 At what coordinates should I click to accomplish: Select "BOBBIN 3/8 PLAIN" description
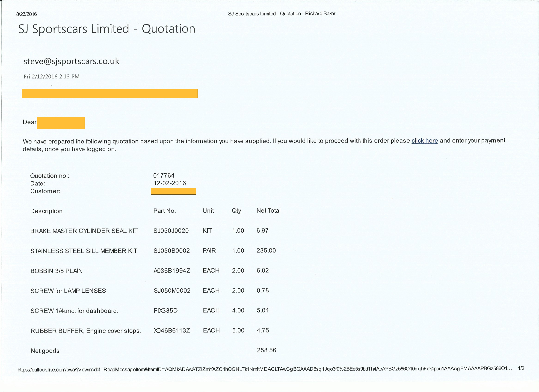point(56,271)
